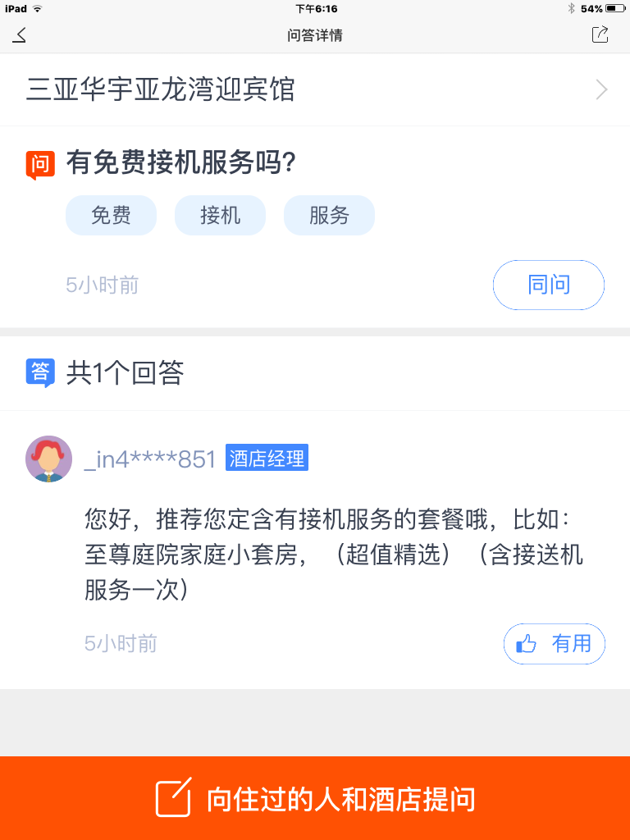This screenshot has width=630, height=840.
Task: Select the 免费 tag
Action: pos(111,216)
